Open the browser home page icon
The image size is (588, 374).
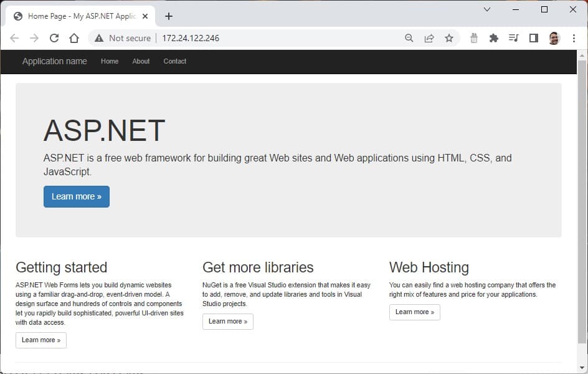pyautogui.click(x=74, y=38)
